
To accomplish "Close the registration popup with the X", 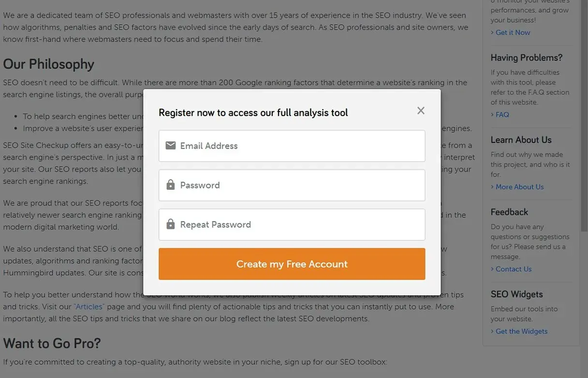I will pyautogui.click(x=421, y=111).
